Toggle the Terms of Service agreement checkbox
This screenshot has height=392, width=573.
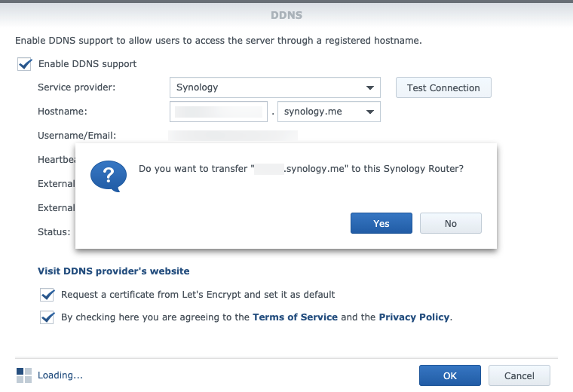47,317
